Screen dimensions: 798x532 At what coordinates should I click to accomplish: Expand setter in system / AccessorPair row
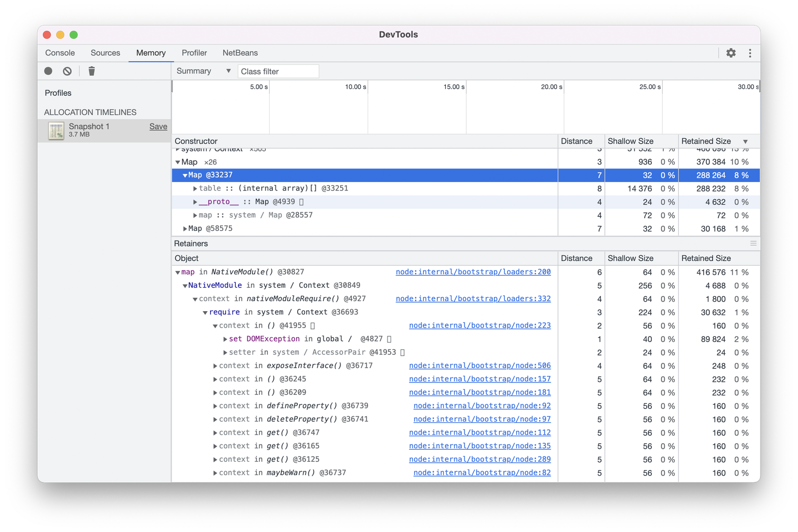pos(225,353)
